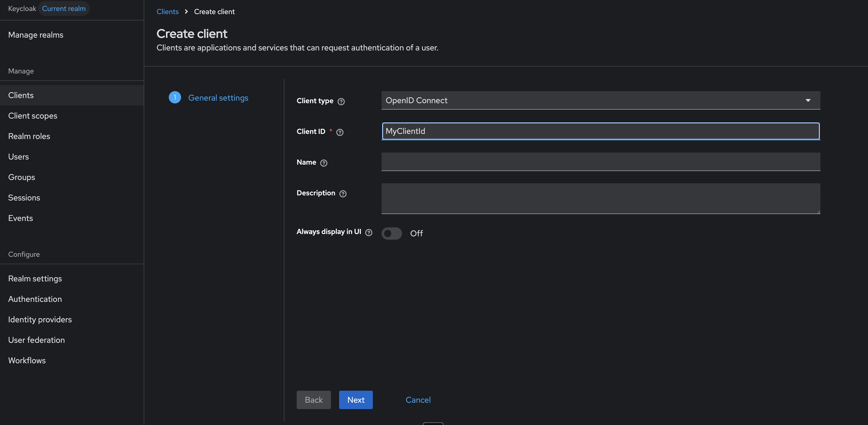Open Client scopes in the sidebar

pyautogui.click(x=72, y=116)
